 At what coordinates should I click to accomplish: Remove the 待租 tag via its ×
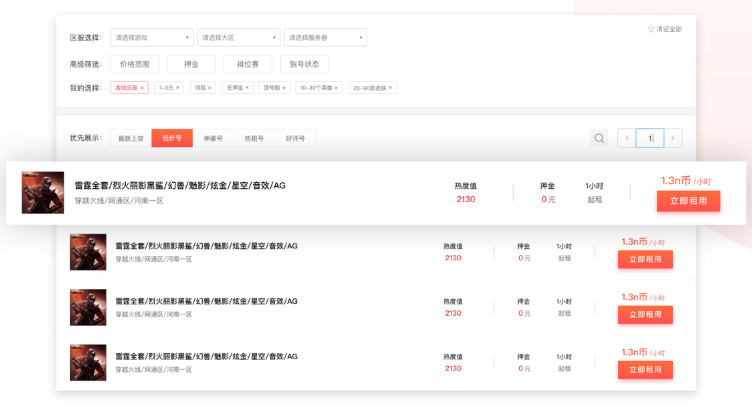(x=210, y=88)
